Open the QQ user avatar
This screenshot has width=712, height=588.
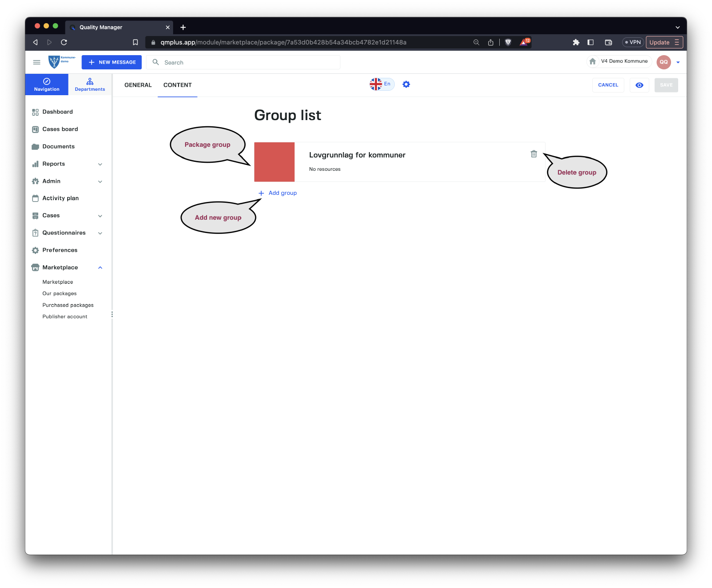coord(663,62)
